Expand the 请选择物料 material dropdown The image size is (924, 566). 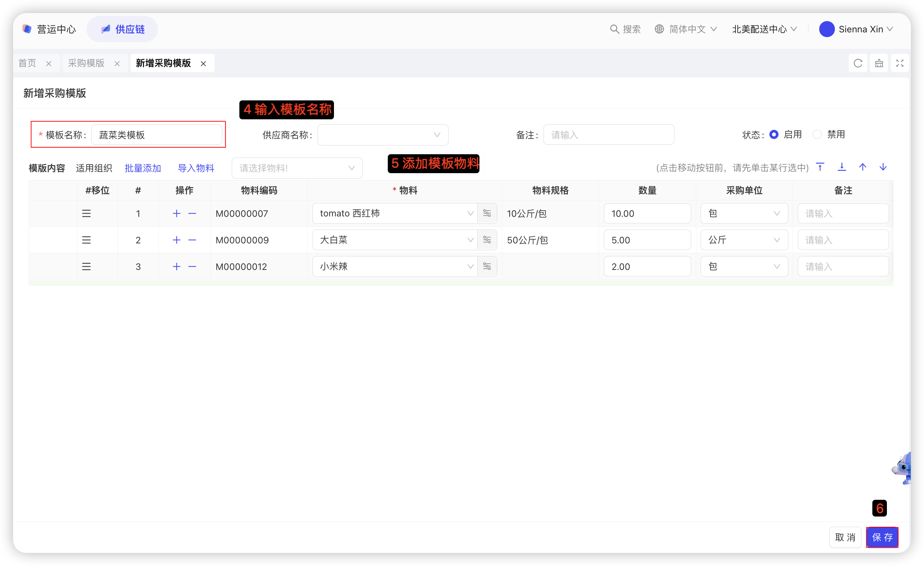pos(296,168)
